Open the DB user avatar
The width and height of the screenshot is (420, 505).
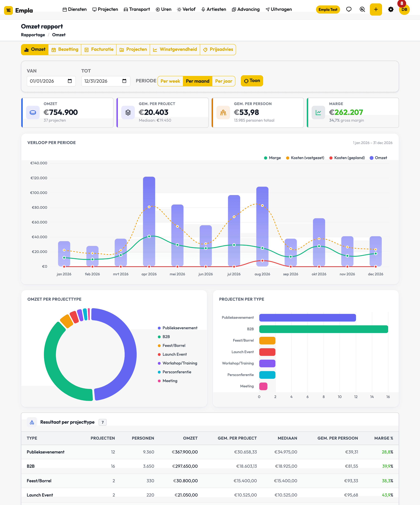coord(404,9)
